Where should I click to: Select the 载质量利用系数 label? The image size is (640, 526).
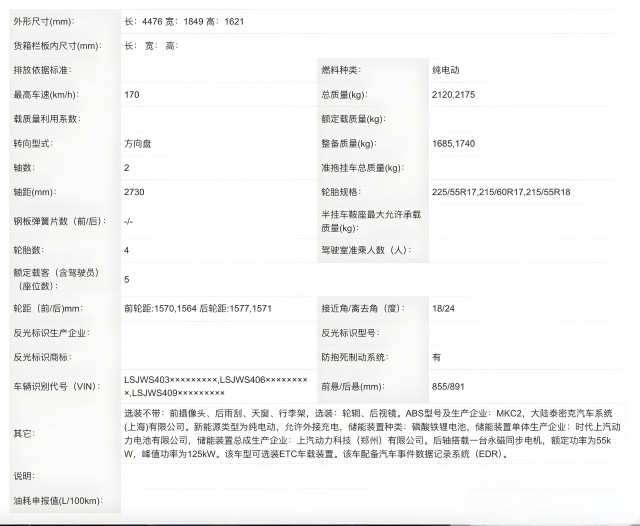tap(47, 119)
